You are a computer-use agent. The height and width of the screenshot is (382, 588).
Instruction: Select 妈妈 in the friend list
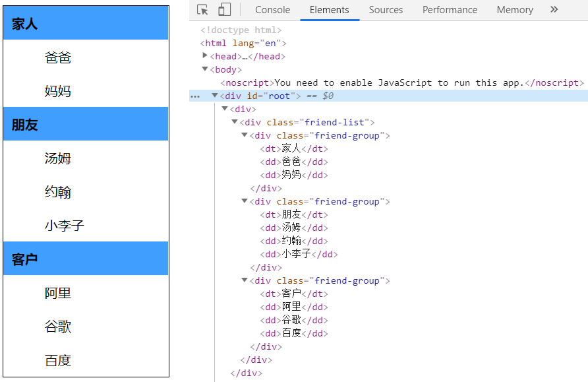[x=58, y=91]
